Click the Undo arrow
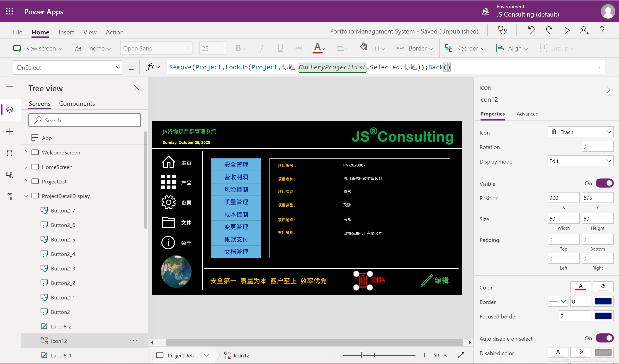Image resolution: width=619 pixels, height=364 pixels. pyautogui.click(x=531, y=30)
